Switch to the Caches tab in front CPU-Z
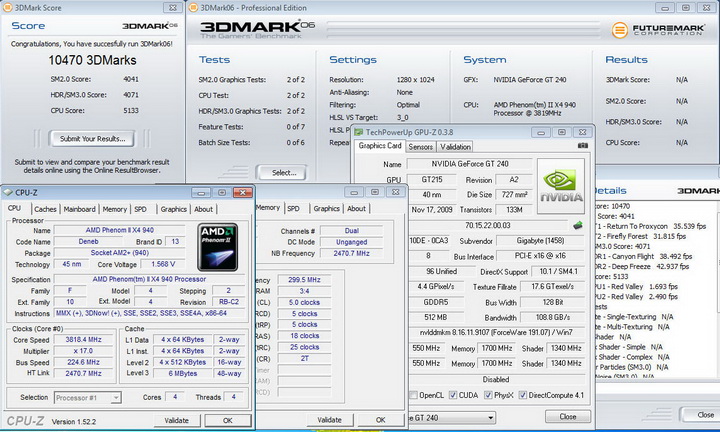 [x=45, y=209]
